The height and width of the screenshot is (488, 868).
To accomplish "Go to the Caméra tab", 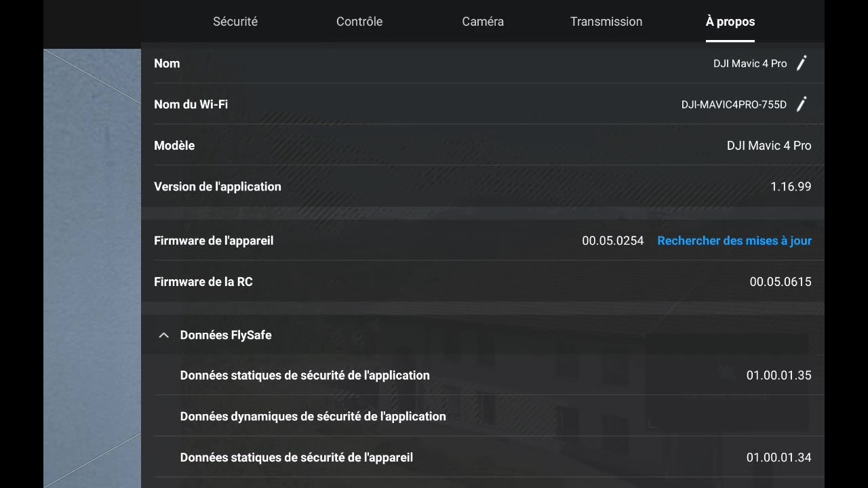I will (x=483, y=22).
